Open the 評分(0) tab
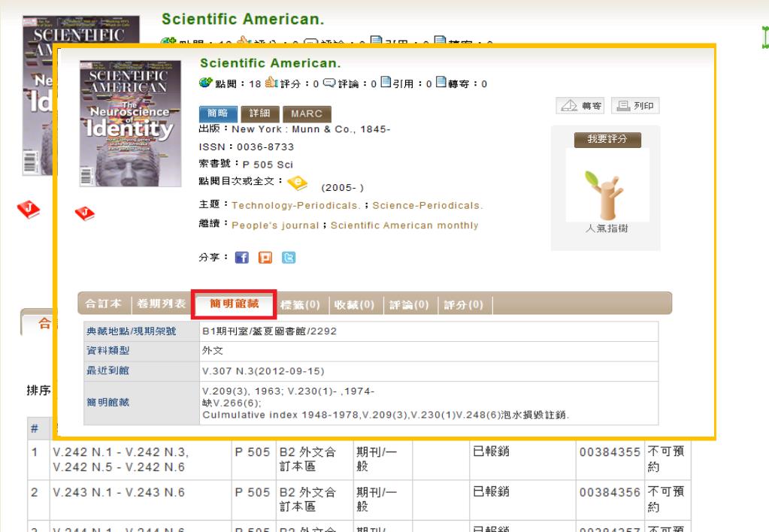Image resolution: width=769 pixels, height=532 pixels. point(464,304)
